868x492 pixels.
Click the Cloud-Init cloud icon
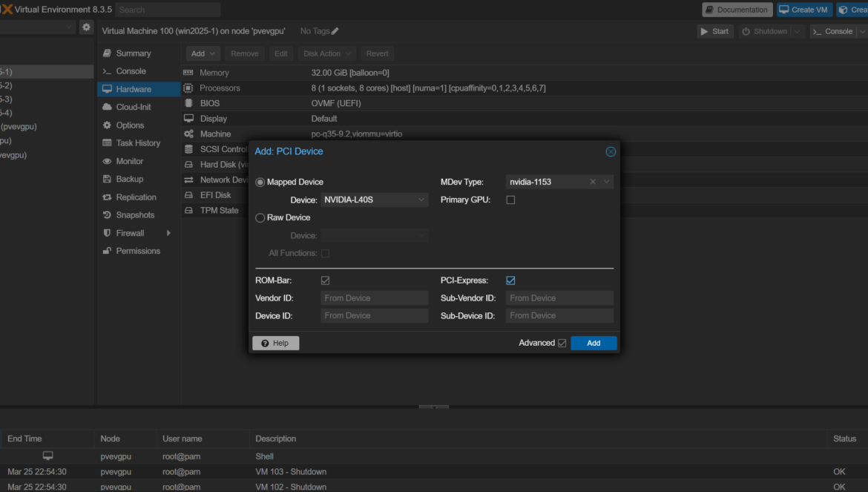click(107, 107)
